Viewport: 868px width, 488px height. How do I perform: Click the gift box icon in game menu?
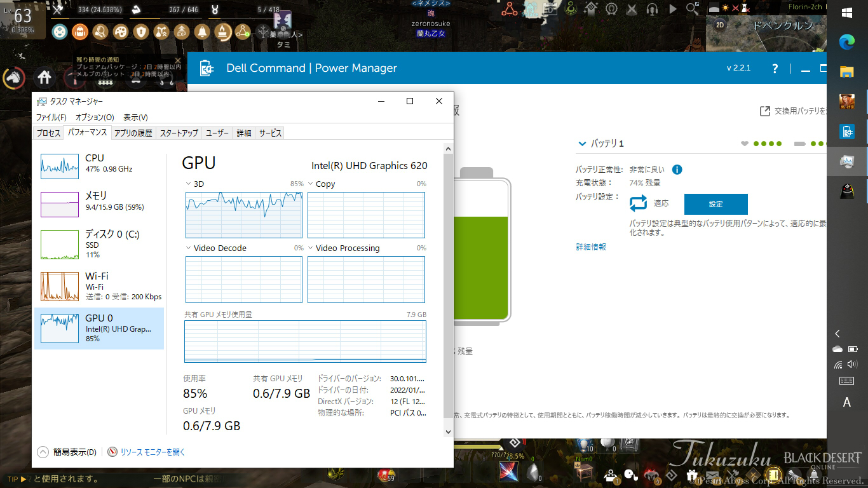coord(692,475)
